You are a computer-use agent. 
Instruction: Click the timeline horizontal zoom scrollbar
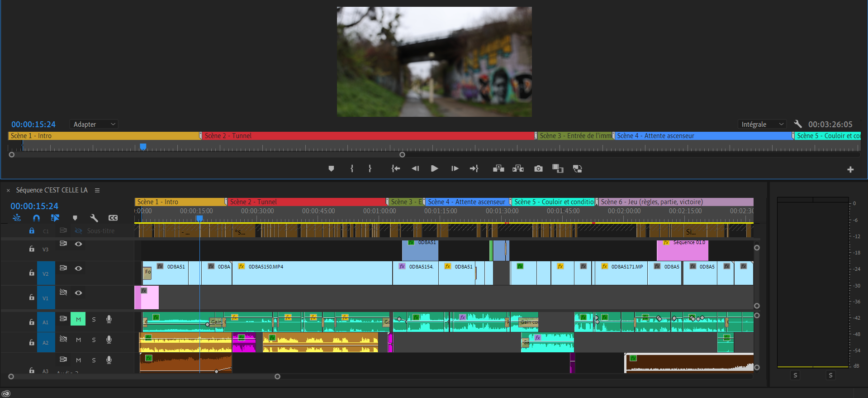tap(144, 376)
